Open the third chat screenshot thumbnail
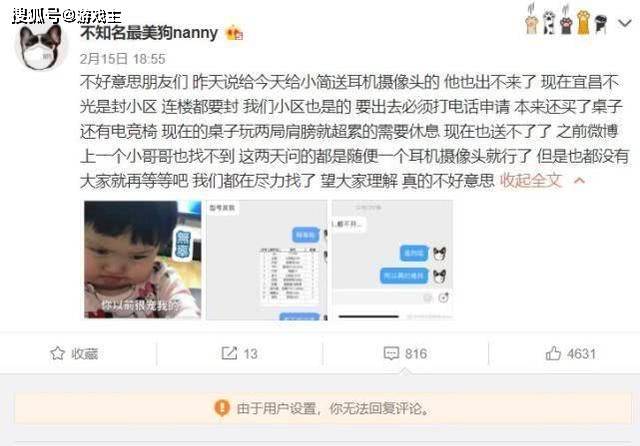This screenshot has height=446, width=640. pos(392,260)
